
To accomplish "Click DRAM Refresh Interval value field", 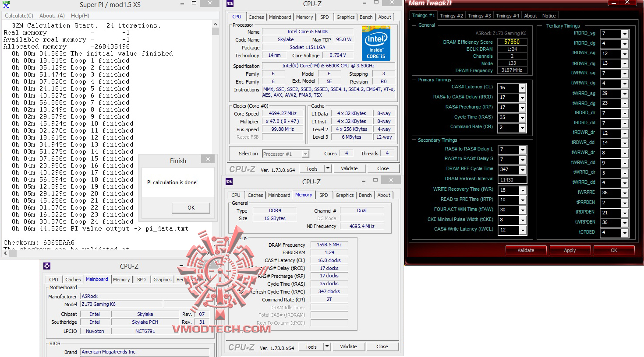I will pos(512,180).
